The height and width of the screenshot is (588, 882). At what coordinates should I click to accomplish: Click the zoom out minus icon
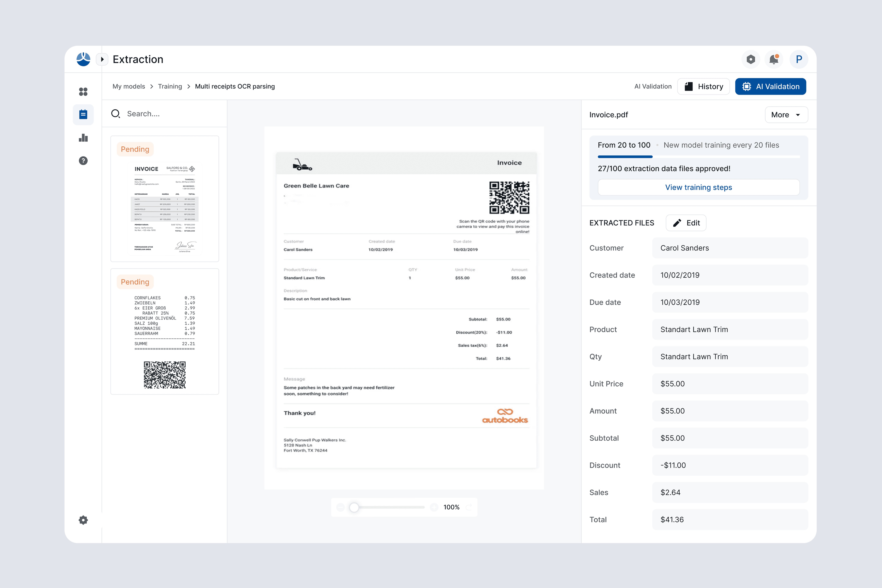(341, 507)
